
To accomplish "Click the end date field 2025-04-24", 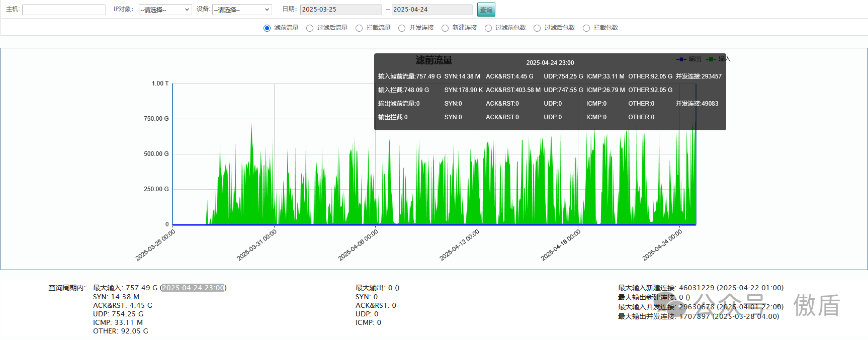I will pyautogui.click(x=431, y=10).
